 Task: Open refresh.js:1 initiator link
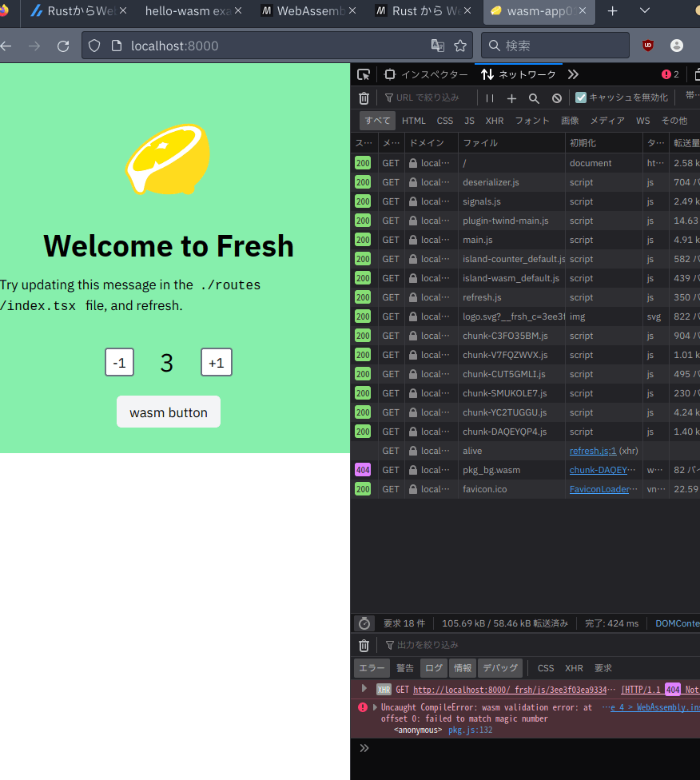(593, 451)
